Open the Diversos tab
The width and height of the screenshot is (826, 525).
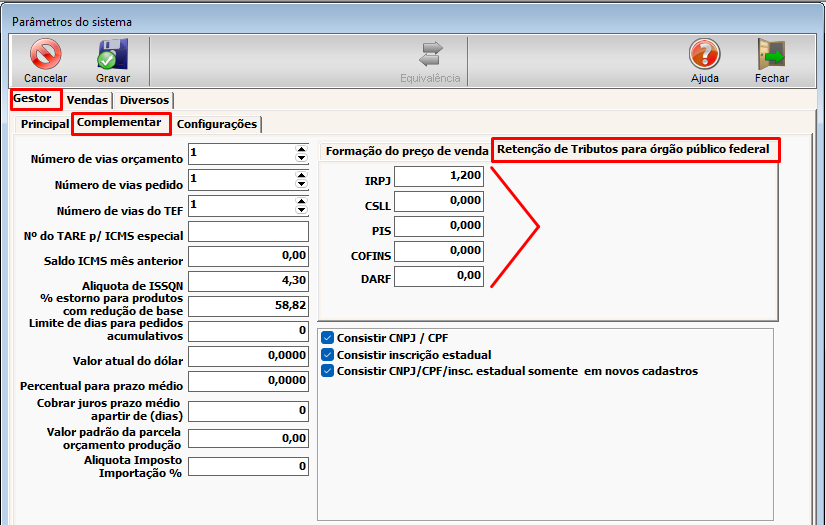click(x=144, y=100)
